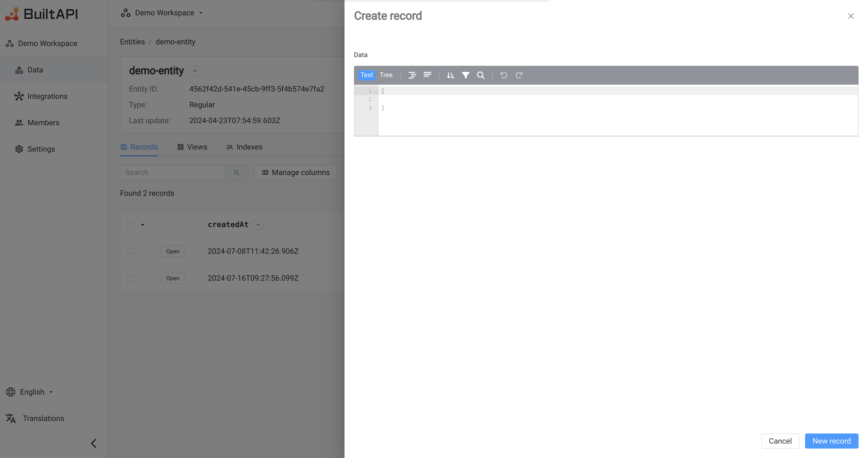Open Manage columns

click(x=295, y=173)
